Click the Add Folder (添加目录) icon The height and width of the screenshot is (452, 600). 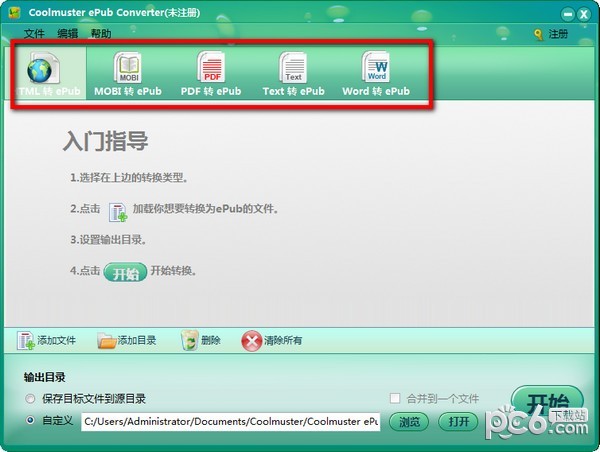pos(106,341)
